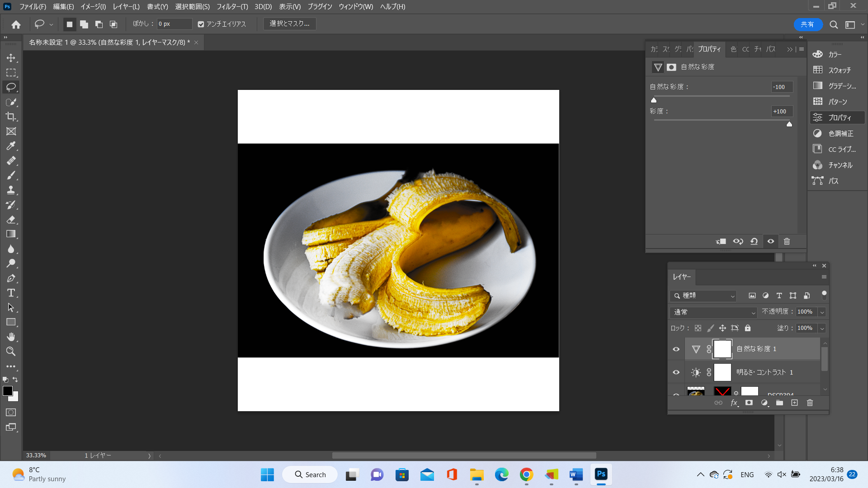Open the イメージ(I) menu
Viewport: 868px width, 488px height.
click(93, 7)
